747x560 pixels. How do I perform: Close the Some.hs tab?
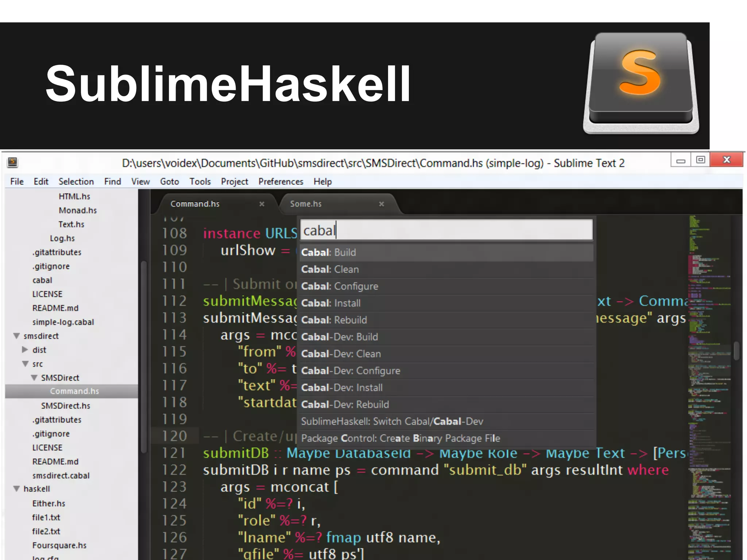381,204
